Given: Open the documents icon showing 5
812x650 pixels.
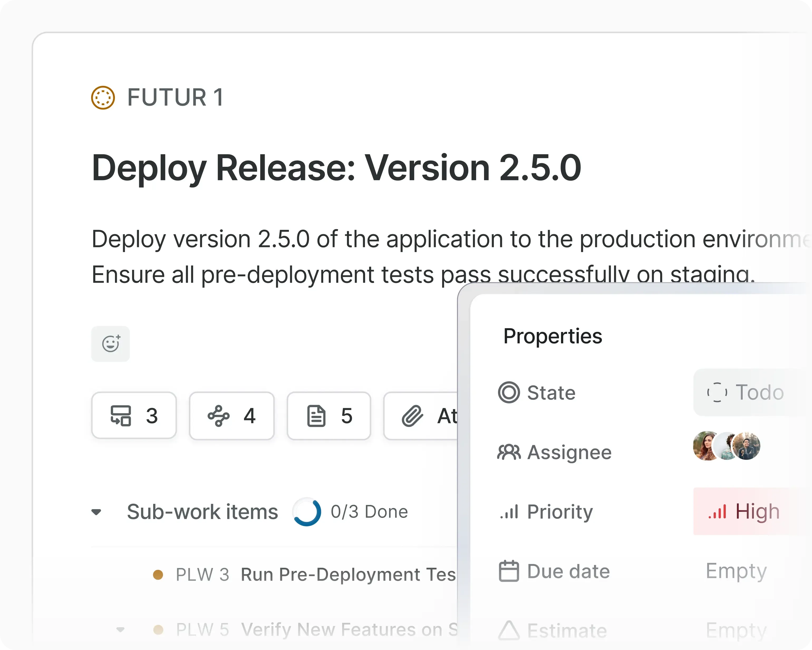Looking at the screenshot, I should [317, 416].
